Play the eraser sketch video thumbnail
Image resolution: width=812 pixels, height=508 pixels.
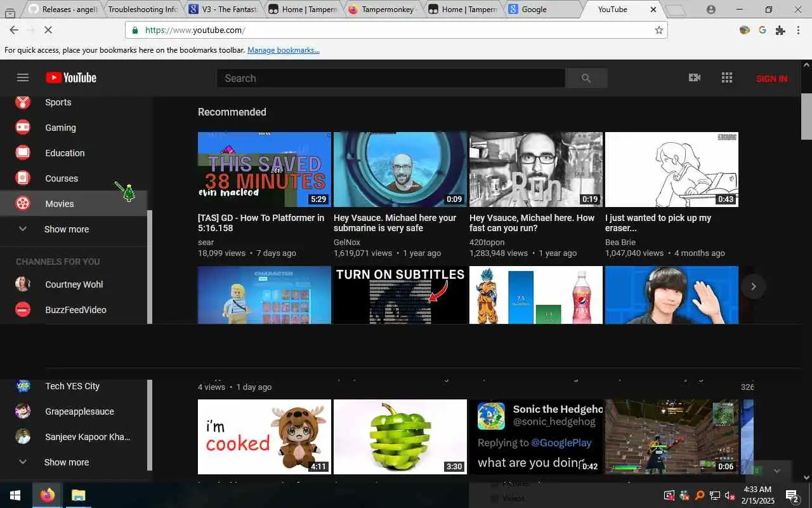[672, 170]
